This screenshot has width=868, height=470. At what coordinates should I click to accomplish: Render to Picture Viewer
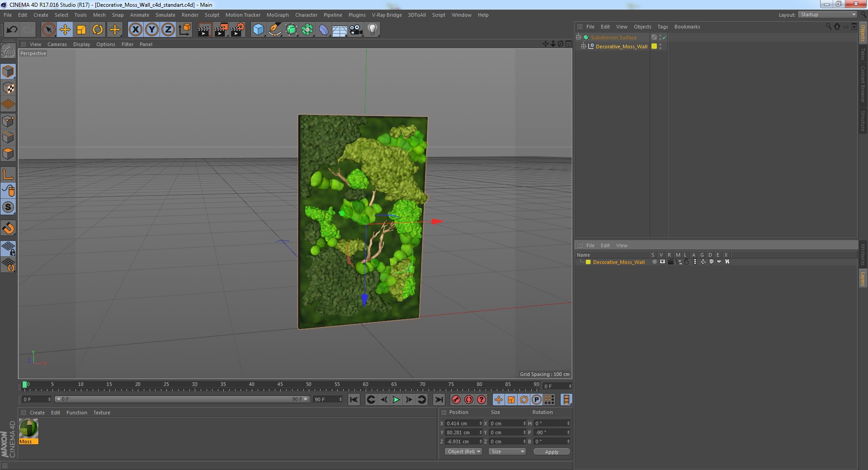click(x=221, y=30)
